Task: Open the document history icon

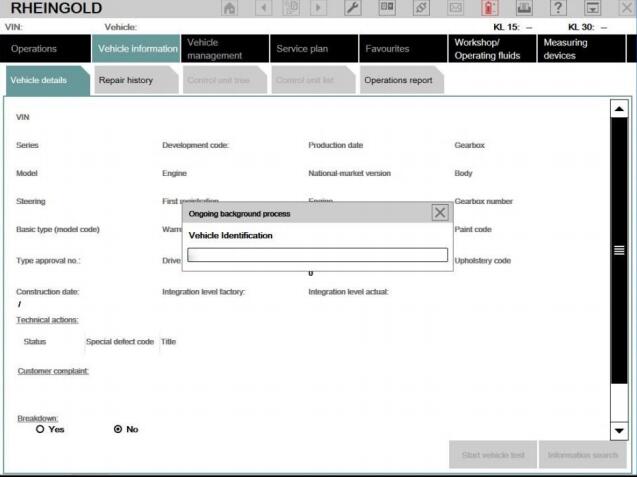Action: [x=291, y=8]
